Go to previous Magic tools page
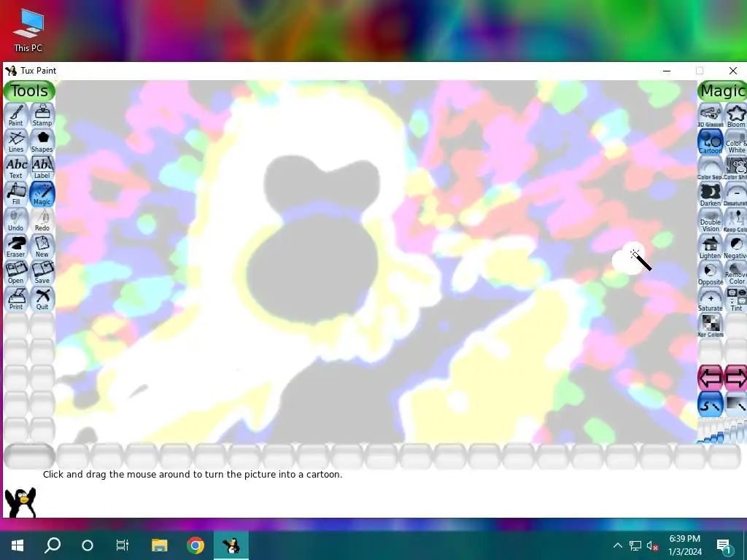747x560 pixels. [711, 378]
